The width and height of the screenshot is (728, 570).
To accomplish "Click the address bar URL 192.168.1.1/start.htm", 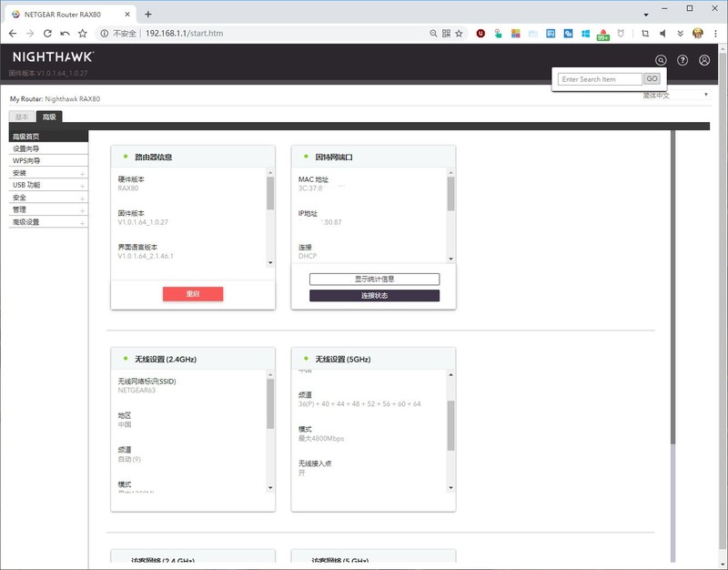I will pos(185,34).
